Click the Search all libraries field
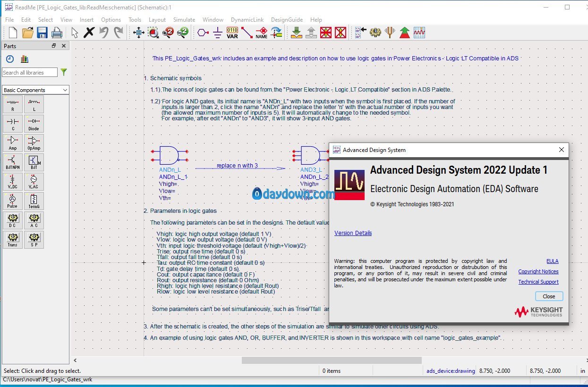The width and height of the screenshot is (588, 387). click(x=30, y=72)
